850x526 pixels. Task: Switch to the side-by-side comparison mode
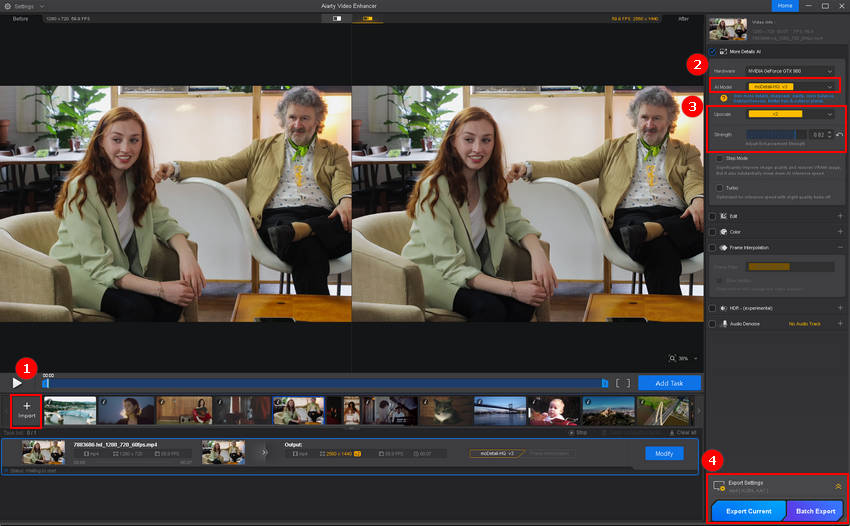point(368,18)
